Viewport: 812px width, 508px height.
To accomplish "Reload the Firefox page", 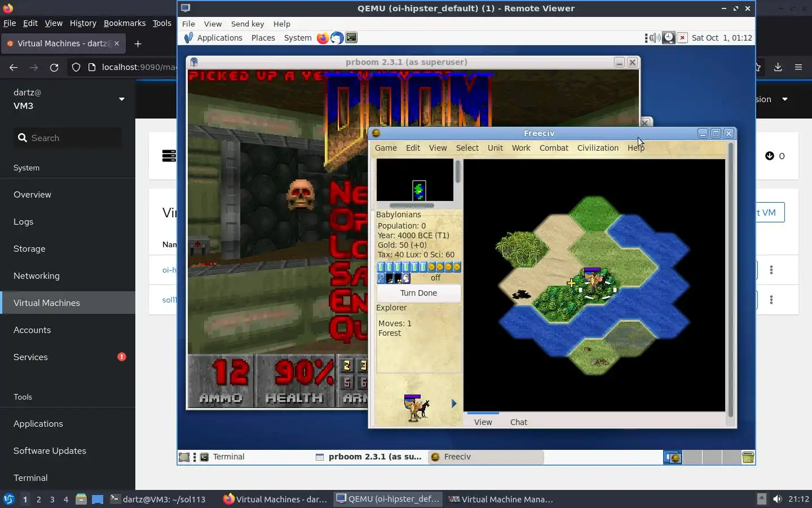I will (x=54, y=67).
